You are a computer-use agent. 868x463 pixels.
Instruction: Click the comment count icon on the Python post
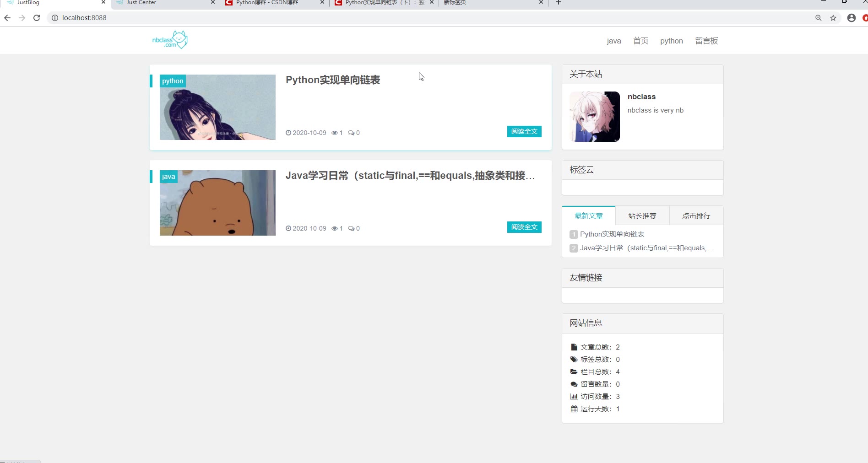coord(351,133)
